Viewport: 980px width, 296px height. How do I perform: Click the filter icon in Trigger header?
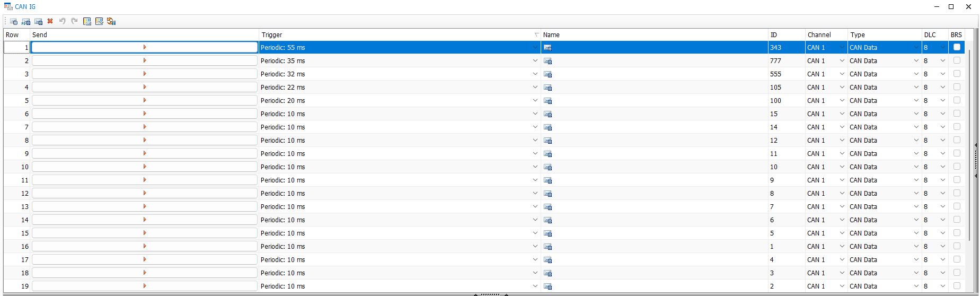(536, 35)
